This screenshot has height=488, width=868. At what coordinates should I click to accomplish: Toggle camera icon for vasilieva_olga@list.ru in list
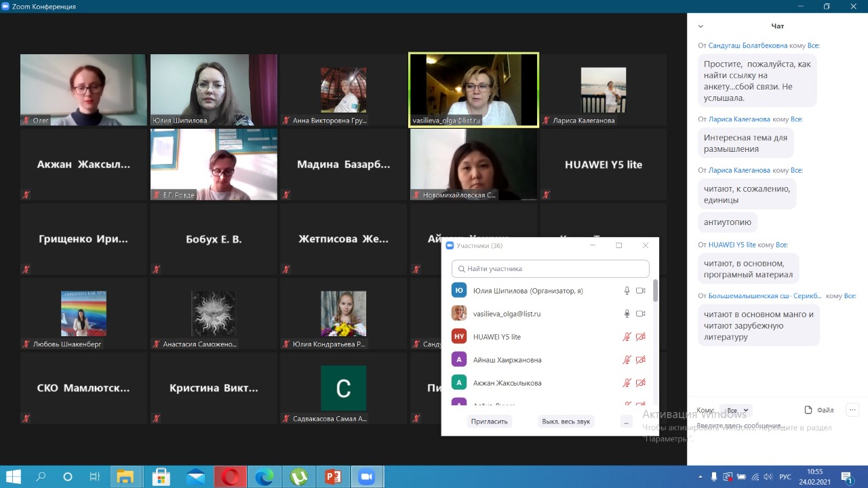coord(641,314)
